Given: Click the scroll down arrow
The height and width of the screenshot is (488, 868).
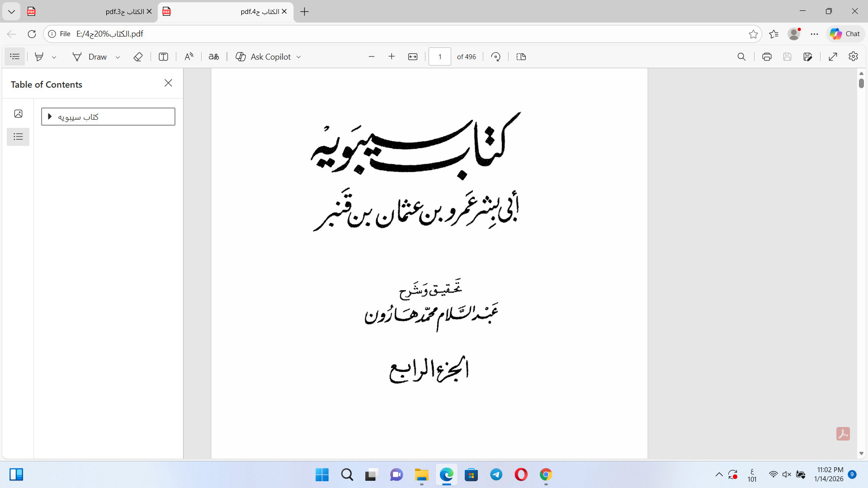Looking at the screenshot, I should click(861, 453).
